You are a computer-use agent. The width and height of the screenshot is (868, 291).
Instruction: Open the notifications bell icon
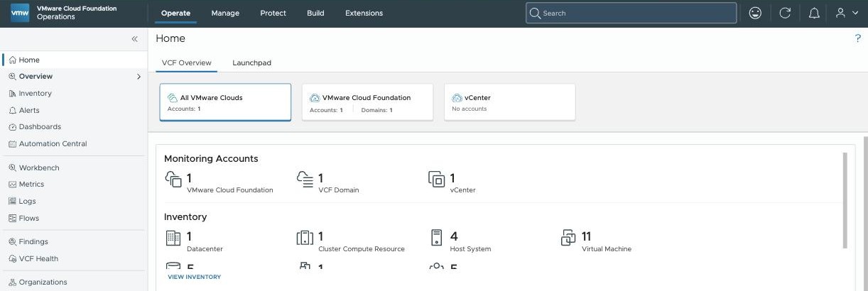pos(814,13)
